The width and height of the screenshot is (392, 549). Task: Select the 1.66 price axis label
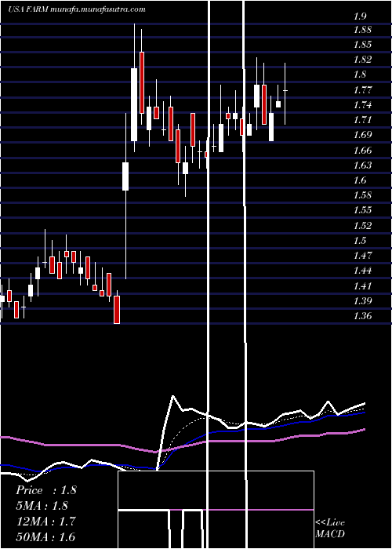tap(362, 151)
